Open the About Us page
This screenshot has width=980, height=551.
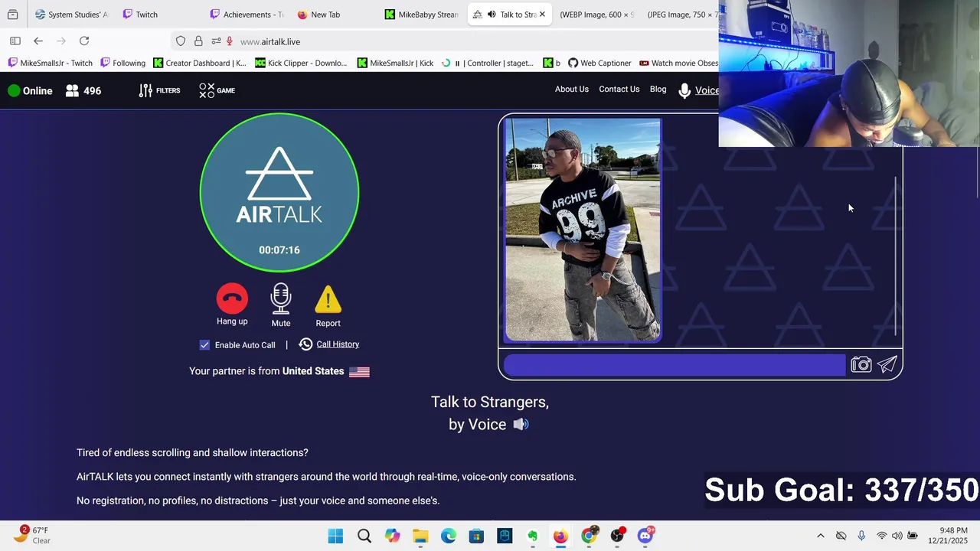pyautogui.click(x=572, y=90)
